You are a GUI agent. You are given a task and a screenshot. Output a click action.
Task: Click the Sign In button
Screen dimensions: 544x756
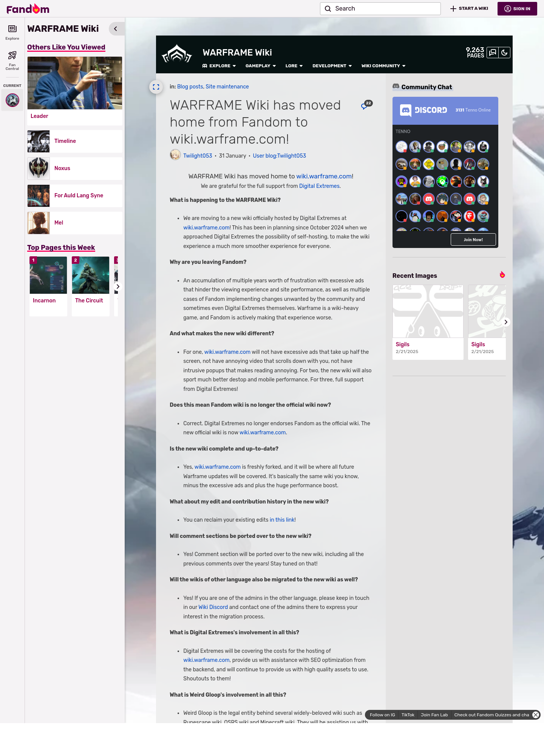click(x=517, y=9)
